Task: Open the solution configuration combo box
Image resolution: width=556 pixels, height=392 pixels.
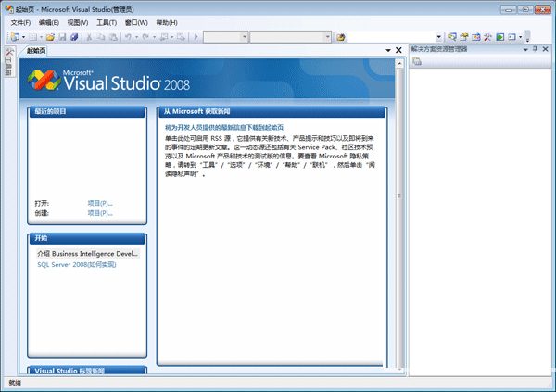Action: click(x=225, y=36)
